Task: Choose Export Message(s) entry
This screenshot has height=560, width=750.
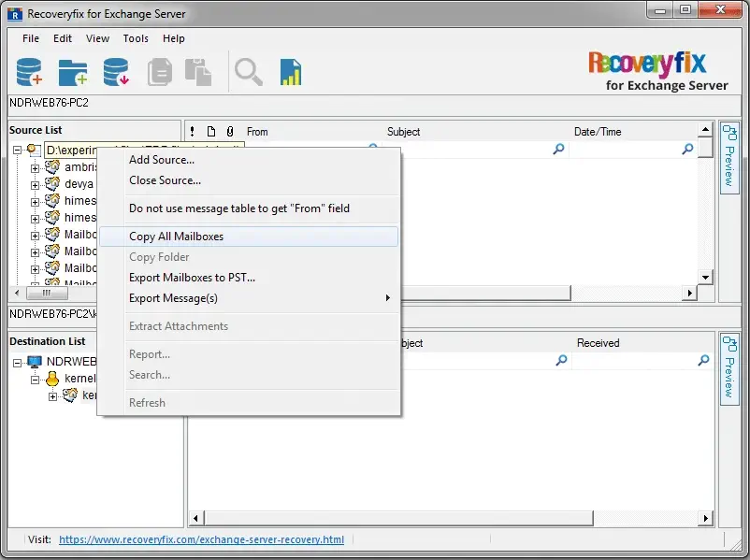Action: click(249, 298)
